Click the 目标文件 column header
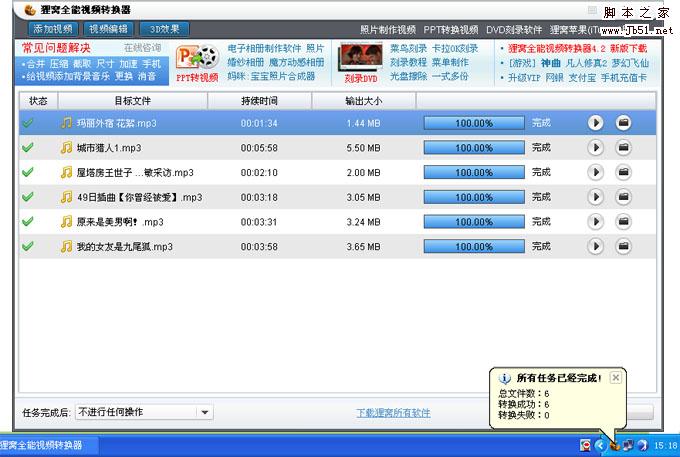The width and height of the screenshot is (680, 457). tap(133, 101)
